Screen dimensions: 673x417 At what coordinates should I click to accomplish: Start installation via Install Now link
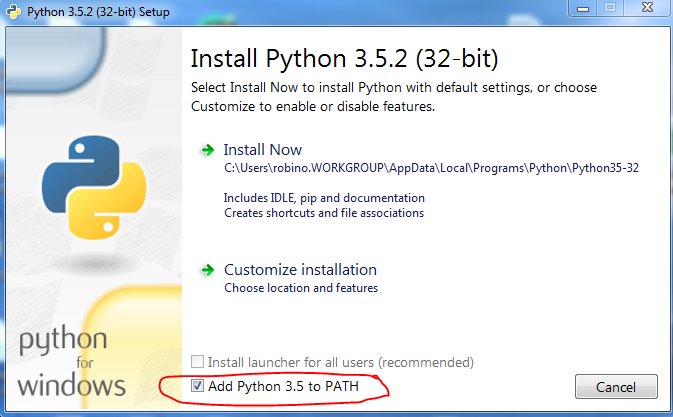263,150
